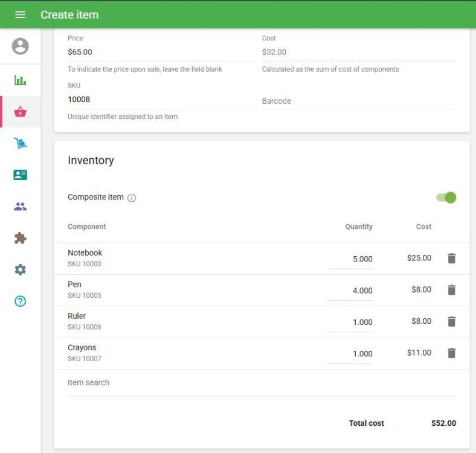Click the Item search field
The height and width of the screenshot is (453, 476).
tap(261, 383)
